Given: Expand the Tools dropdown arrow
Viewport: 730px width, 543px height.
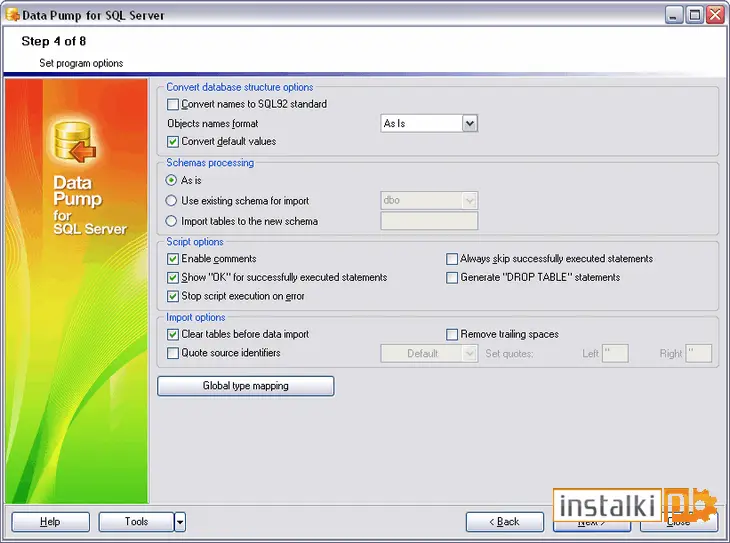Looking at the screenshot, I should [180, 522].
